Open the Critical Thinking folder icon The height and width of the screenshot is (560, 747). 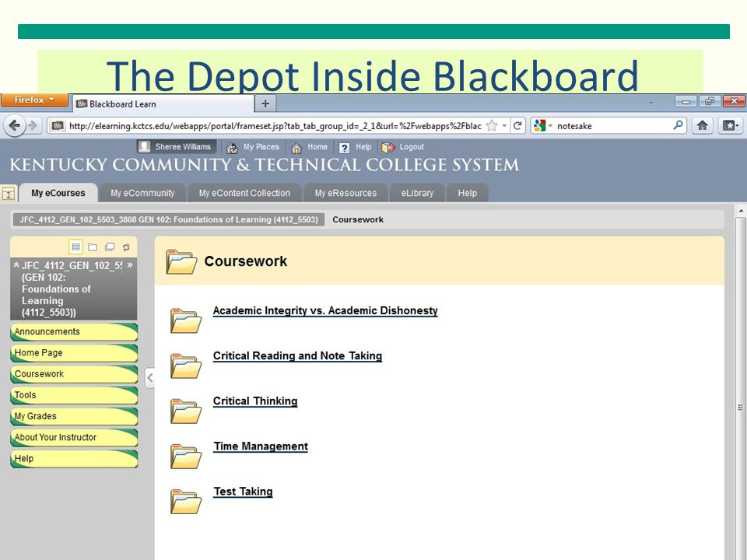point(186,411)
